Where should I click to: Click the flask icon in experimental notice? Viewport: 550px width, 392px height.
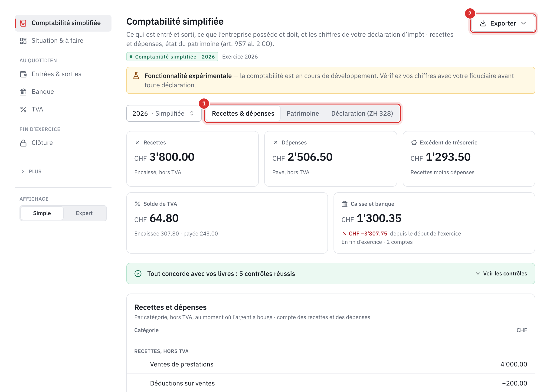(136, 76)
